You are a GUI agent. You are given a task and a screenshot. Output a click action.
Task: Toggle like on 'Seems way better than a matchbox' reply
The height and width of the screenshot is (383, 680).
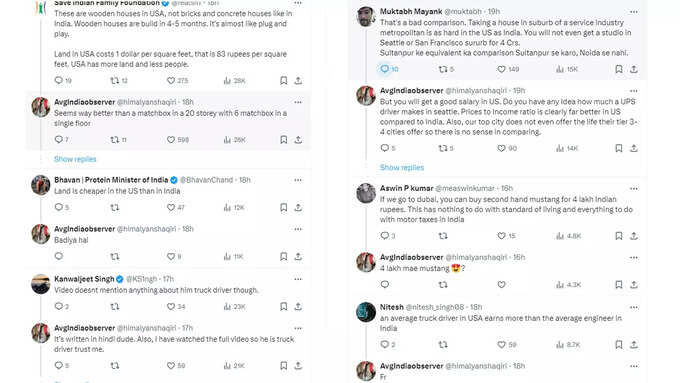(x=171, y=140)
